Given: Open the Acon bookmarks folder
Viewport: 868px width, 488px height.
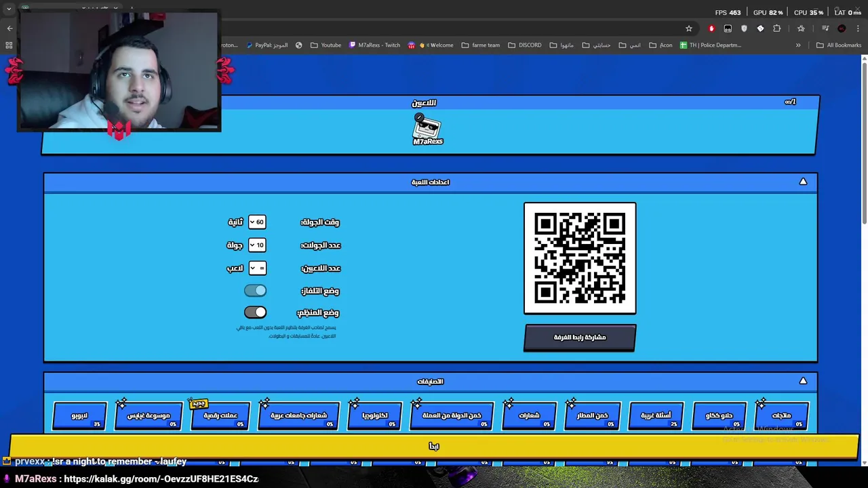Looking at the screenshot, I should (x=660, y=45).
